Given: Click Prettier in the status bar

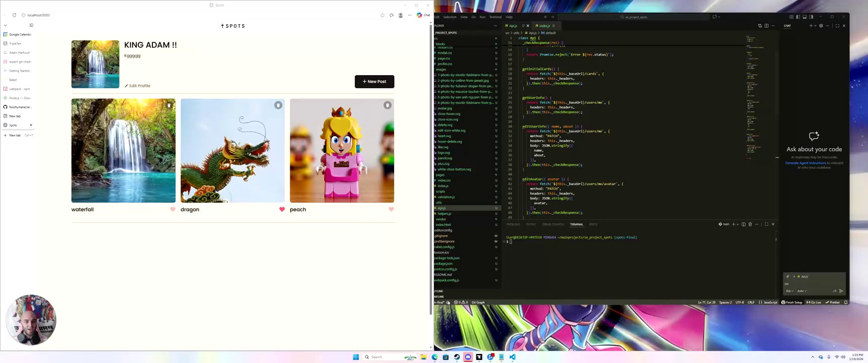Looking at the screenshot, I should click(833, 302).
